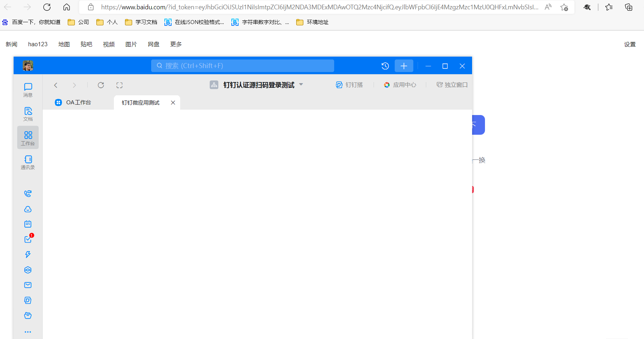View site info lock icon

[x=91, y=7]
